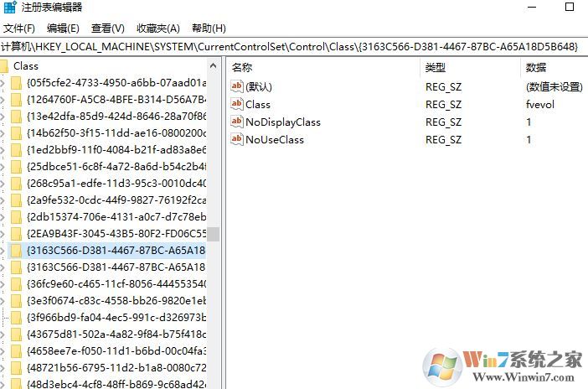This screenshot has width=588, height=389.
Task: Click the tree pane vertical scrollbar thumb
Action: (x=214, y=234)
